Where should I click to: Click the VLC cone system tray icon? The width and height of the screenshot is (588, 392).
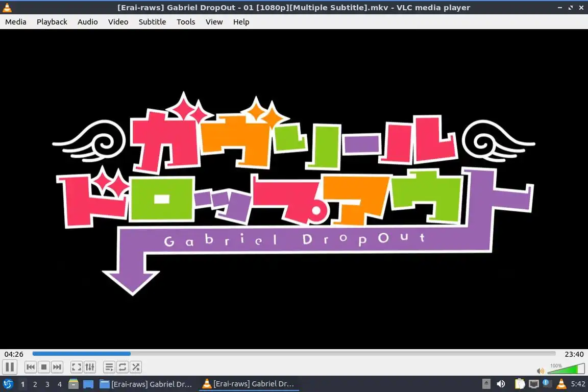(561, 384)
